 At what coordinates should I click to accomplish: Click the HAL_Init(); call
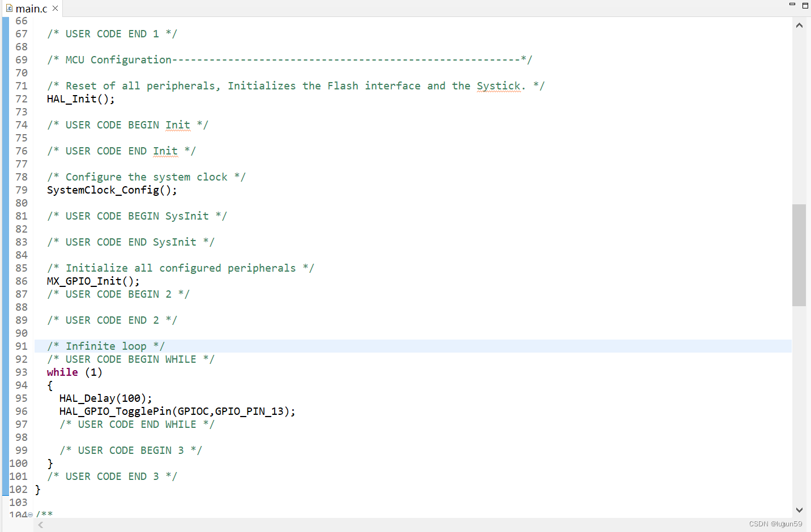(x=81, y=99)
